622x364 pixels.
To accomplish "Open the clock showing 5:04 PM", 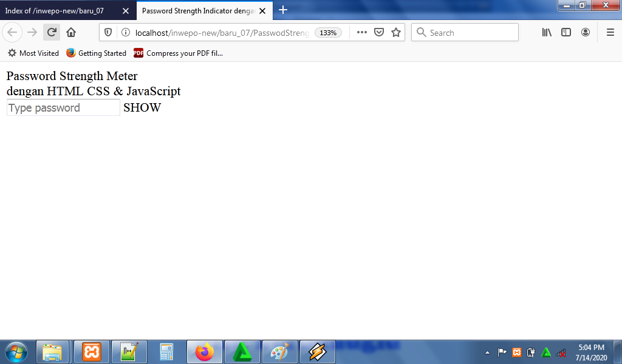I will point(592,352).
